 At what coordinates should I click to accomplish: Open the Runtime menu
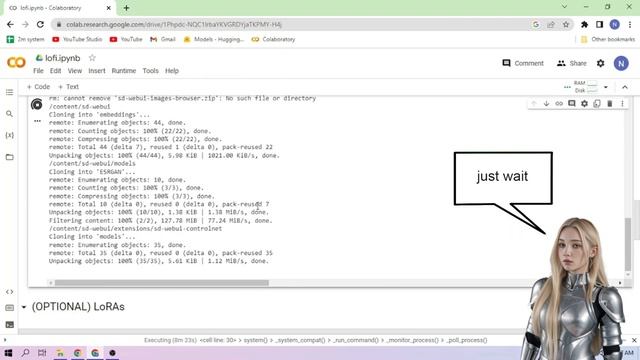[124, 71]
